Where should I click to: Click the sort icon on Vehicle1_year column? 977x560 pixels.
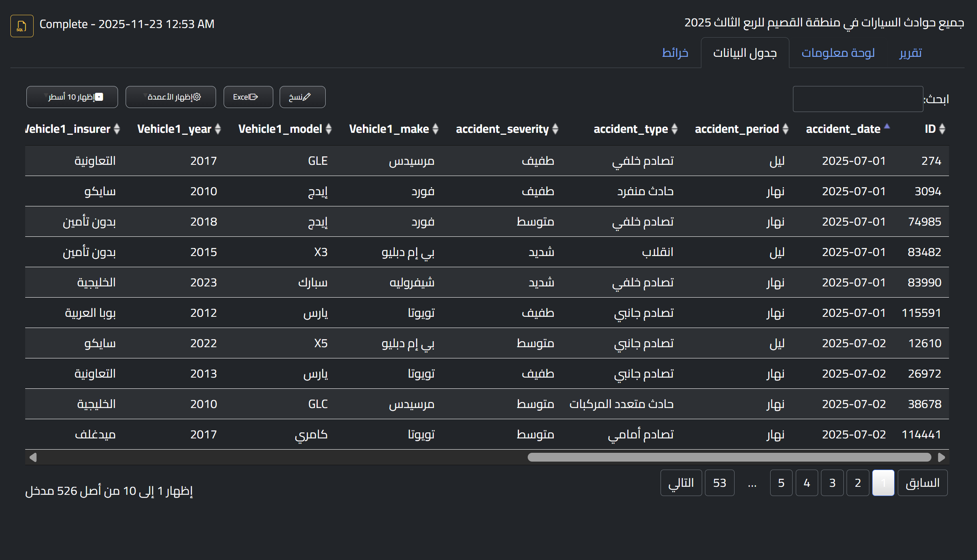point(217,129)
